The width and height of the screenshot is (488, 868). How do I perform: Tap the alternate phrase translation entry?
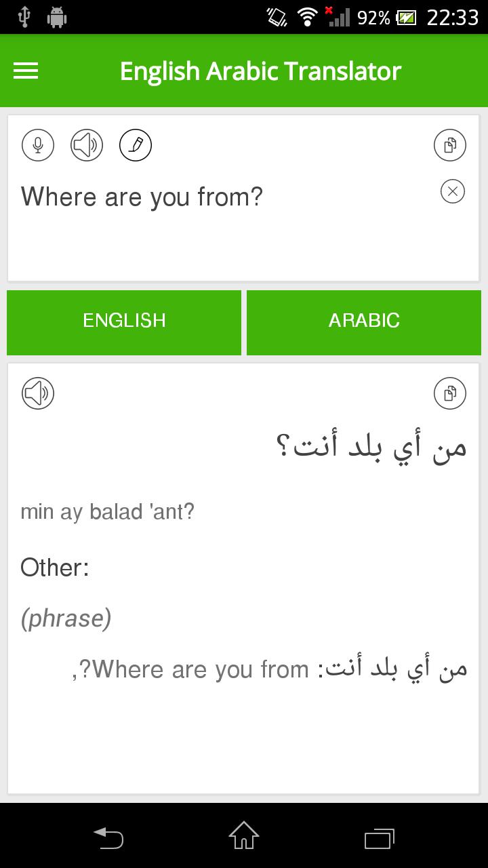pyautogui.click(x=270, y=669)
